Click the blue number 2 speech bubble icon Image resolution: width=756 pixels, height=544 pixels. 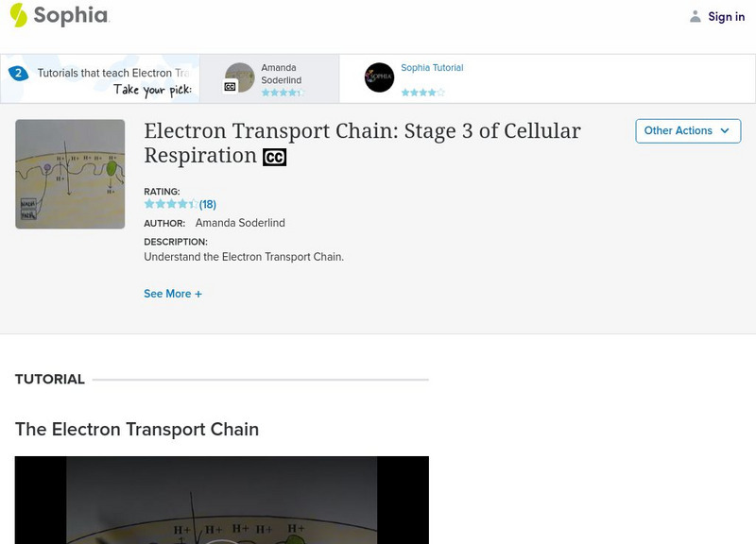pos(17,73)
